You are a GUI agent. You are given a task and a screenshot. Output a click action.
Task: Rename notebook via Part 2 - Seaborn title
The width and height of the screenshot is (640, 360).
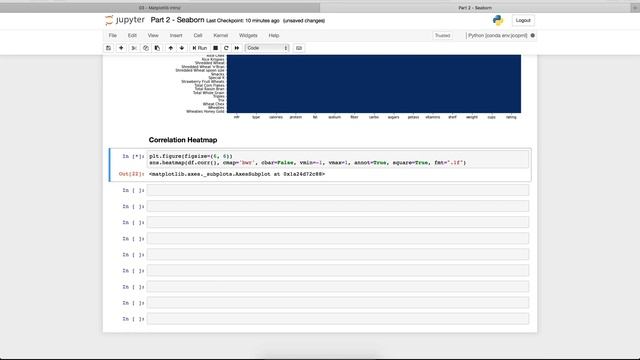pos(177,20)
